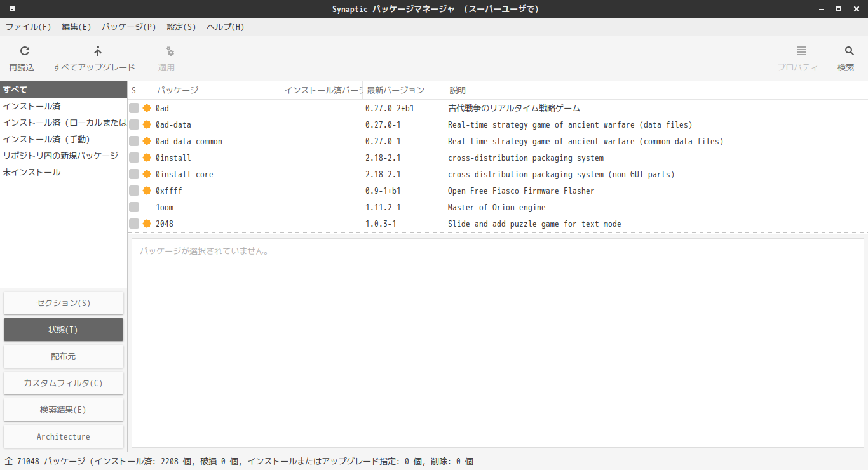Toggle the status checkbox for 0install-core
This screenshot has width=868, height=470.
tap(134, 174)
